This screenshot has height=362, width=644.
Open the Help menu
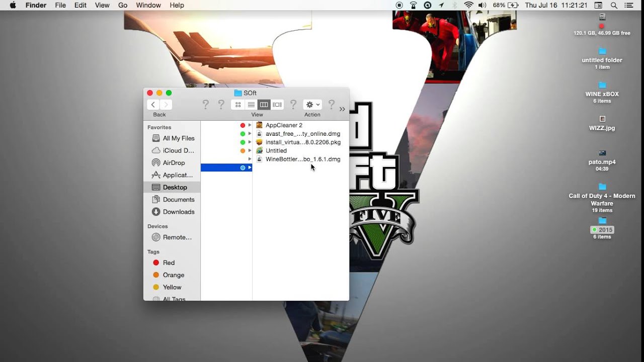click(177, 5)
